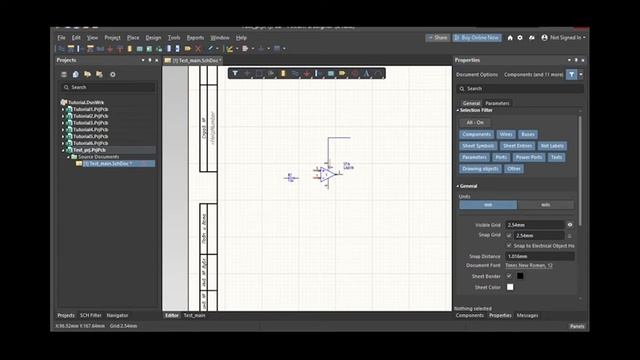Click the white Sheet Color swatch

(x=510, y=287)
